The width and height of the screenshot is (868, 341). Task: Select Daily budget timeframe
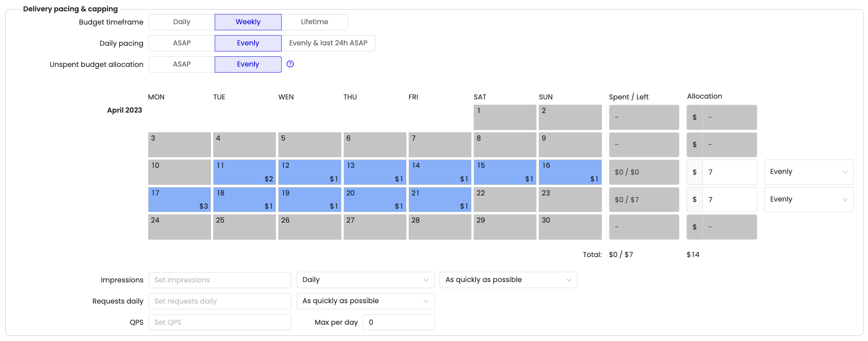[x=182, y=22]
